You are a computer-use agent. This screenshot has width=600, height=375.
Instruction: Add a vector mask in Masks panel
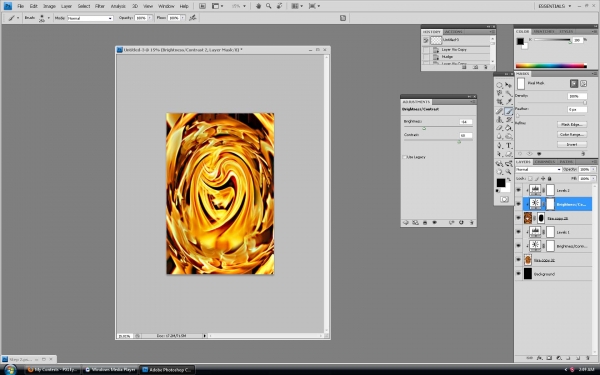point(583,83)
